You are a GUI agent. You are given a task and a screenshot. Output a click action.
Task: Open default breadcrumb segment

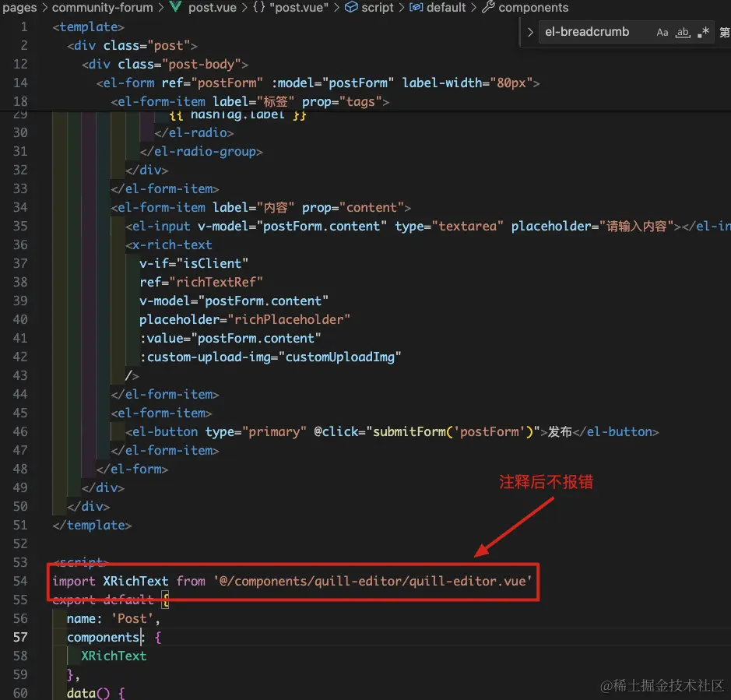click(x=446, y=8)
